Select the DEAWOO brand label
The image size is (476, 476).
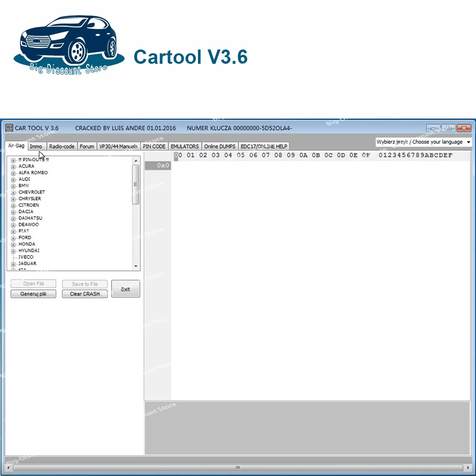pos(29,225)
